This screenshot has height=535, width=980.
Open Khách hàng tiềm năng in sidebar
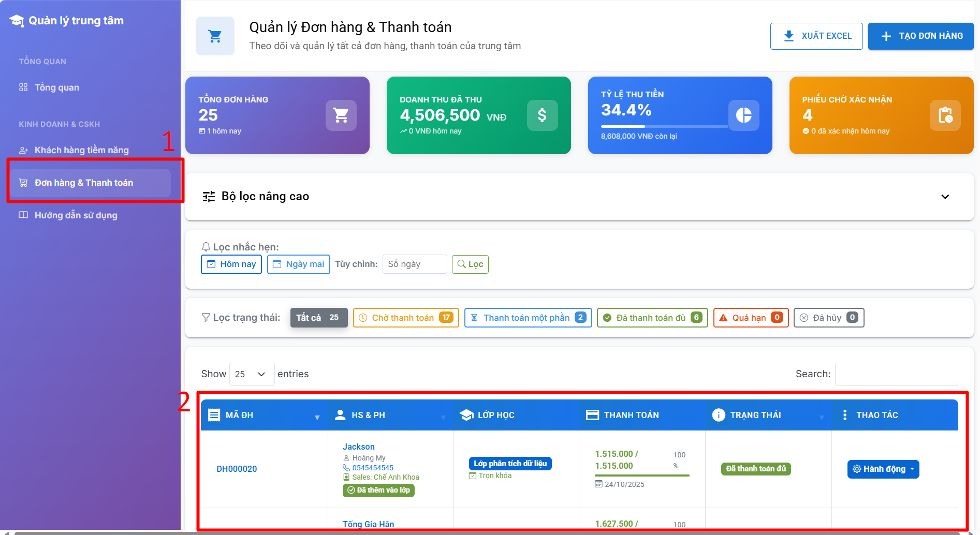click(x=81, y=150)
